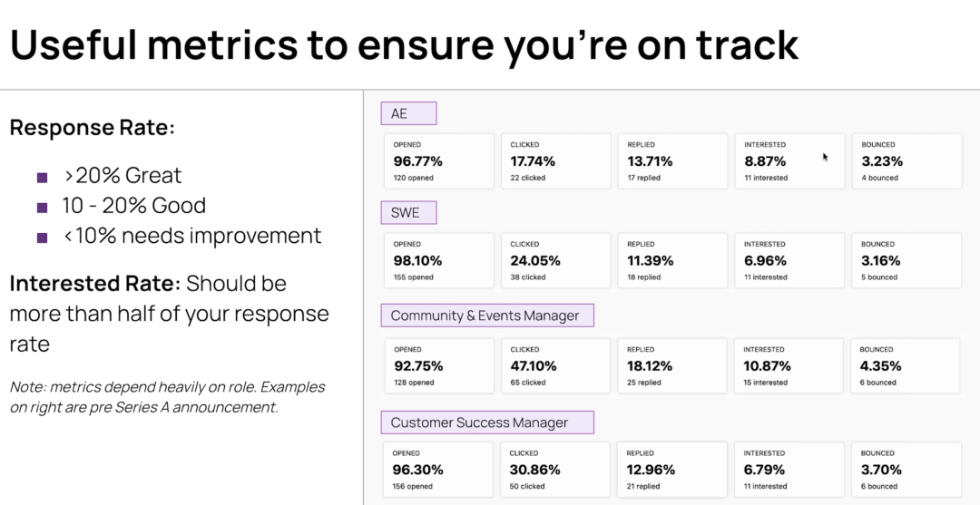This screenshot has width=980, height=505.
Task: Click the Community Interested 10.87% card
Action: pyautogui.click(x=789, y=366)
